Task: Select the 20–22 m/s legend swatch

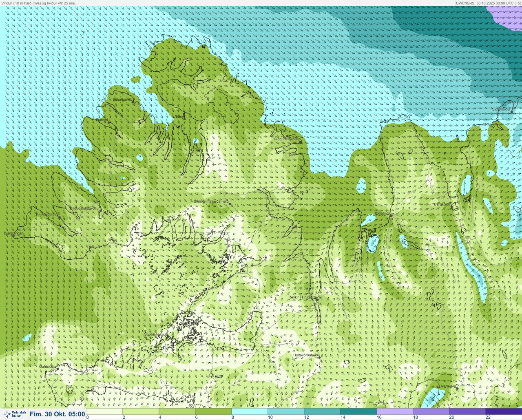Action: point(467,411)
